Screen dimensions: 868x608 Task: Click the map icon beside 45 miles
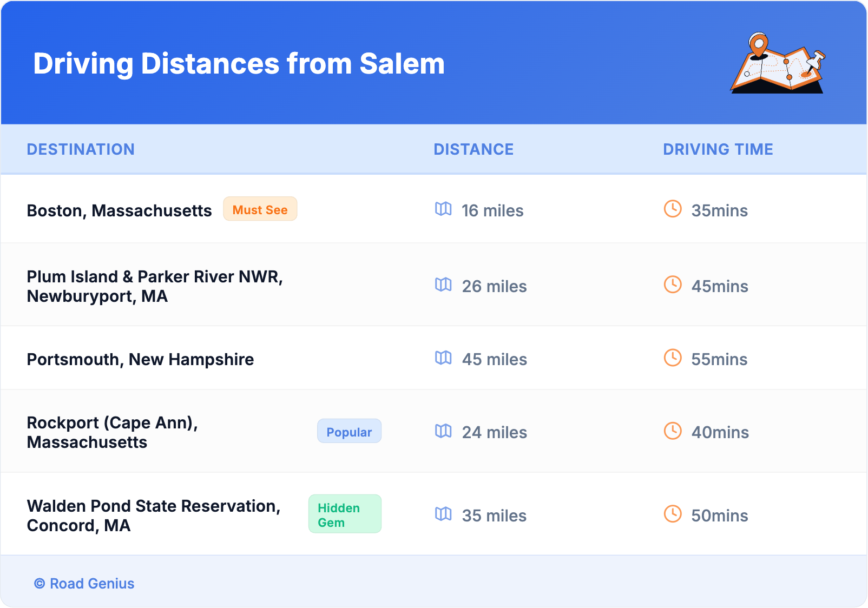tap(443, 358)
